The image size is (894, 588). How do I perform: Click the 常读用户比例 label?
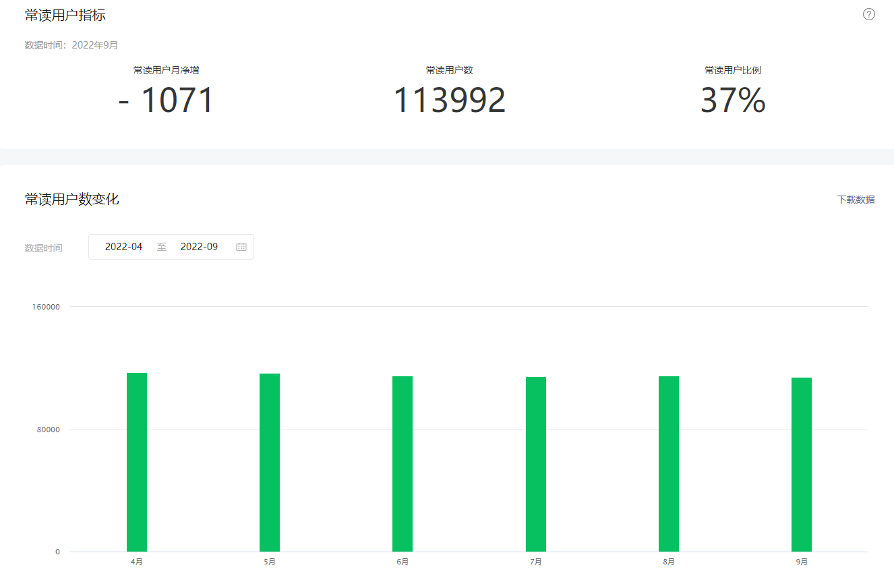[x=733, y=70]
